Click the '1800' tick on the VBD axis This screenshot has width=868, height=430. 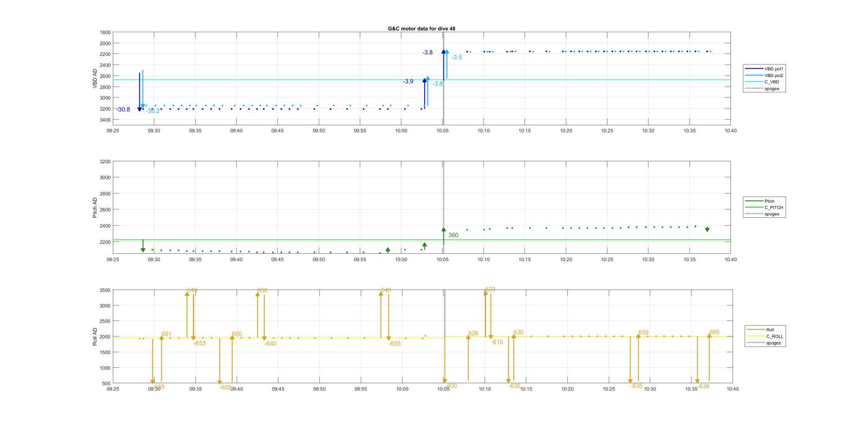pyautogui.click(x=105, y=32)
